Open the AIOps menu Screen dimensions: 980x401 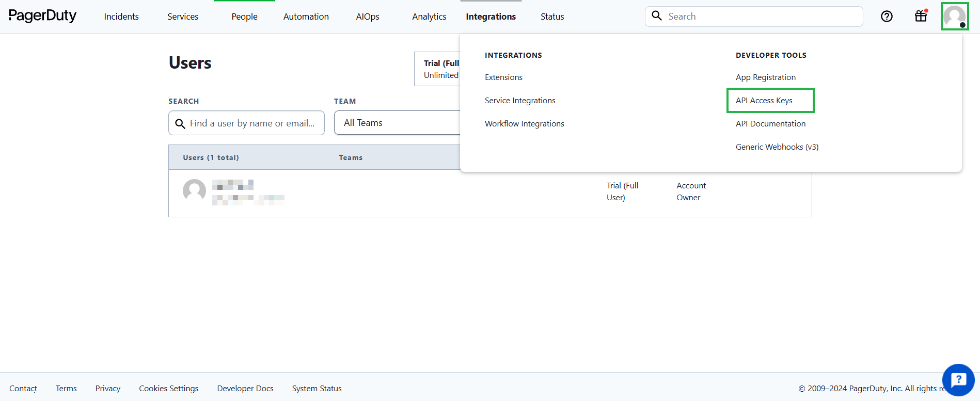pyautogui.click(x=368, y=17)
